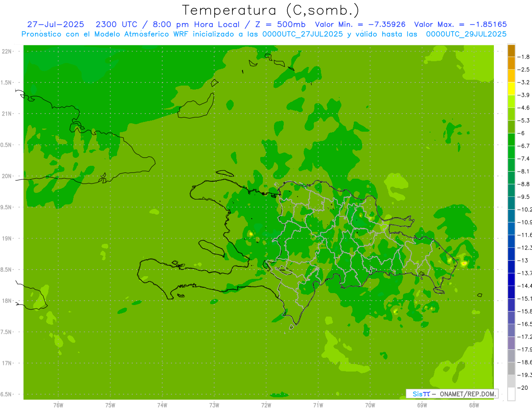Click the "68W" longitude label
Image resolution: width=532 pixels, height=411 pixels.
[473, 404]
